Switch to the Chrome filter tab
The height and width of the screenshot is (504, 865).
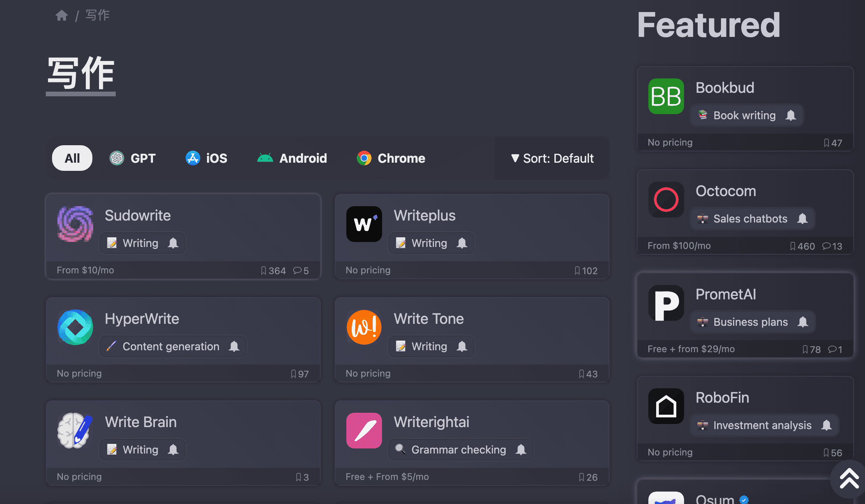[x=391, y=158]
